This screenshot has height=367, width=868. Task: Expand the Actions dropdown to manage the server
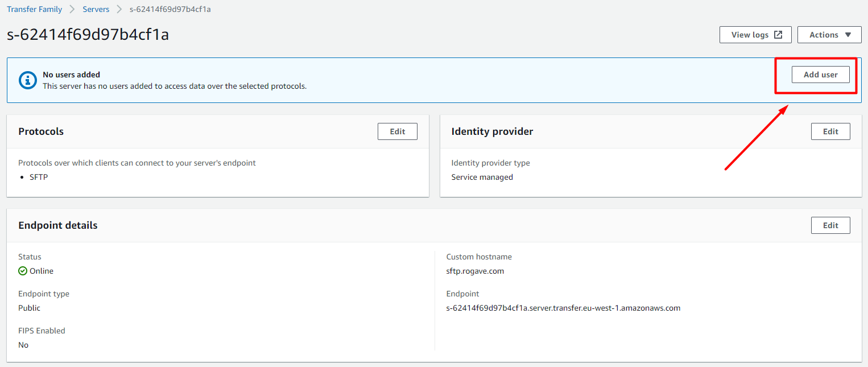click(829, 34)
